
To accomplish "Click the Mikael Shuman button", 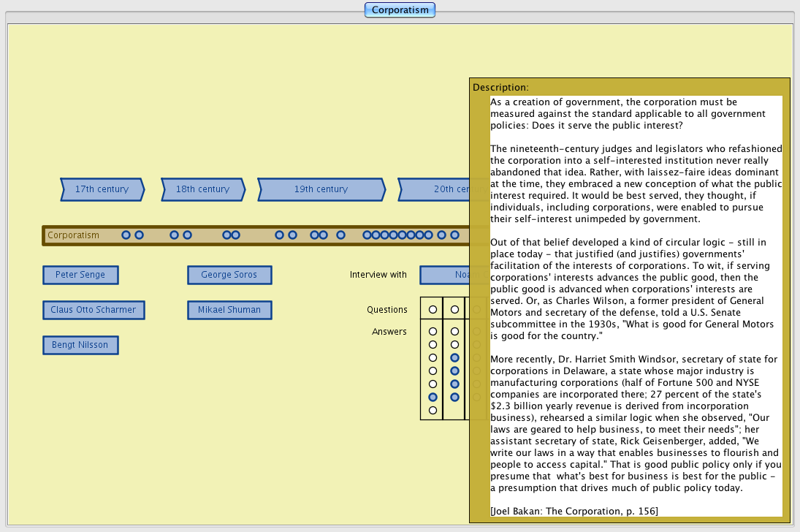I will [229, 310].
